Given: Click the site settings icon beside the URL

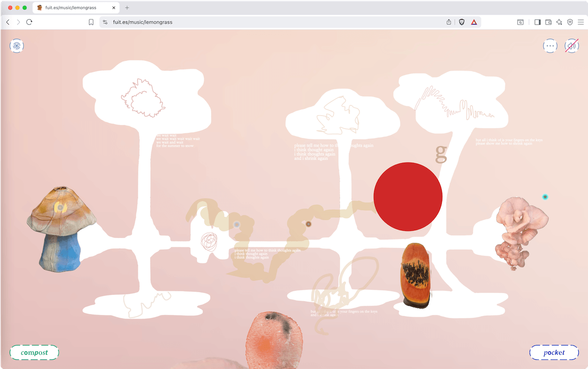Looking at the screenshot, I should click(105, 22).
